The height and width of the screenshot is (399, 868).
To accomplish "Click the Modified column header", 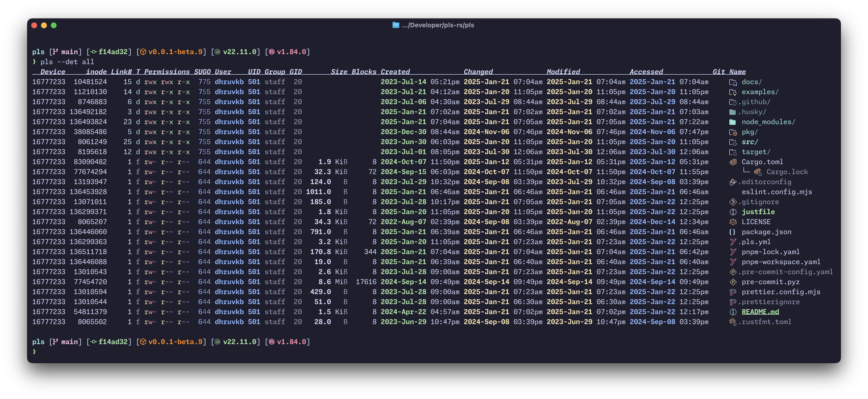I will (x=563, y=72).
